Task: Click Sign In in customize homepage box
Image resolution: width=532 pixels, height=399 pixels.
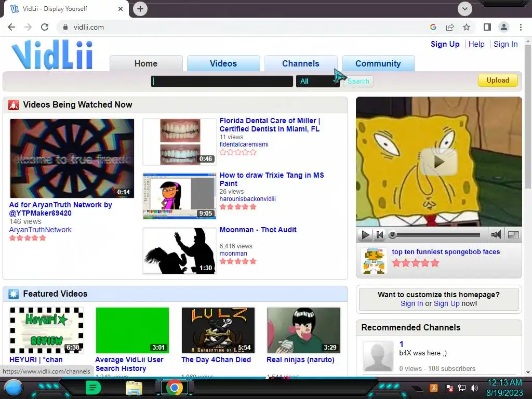Action: point(411,303)
